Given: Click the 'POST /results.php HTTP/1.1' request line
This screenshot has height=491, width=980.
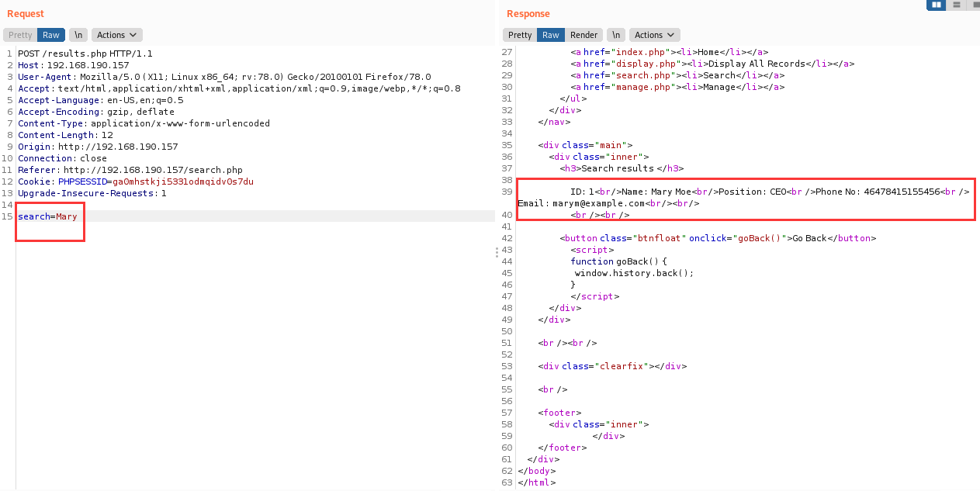Looking at the screenshot, I should (85, 54).
